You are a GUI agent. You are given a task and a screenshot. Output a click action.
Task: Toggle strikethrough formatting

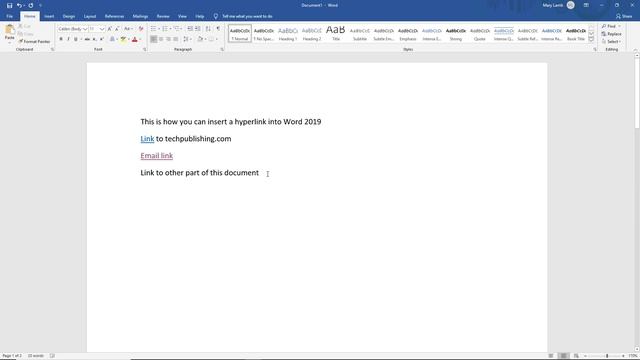87,39
